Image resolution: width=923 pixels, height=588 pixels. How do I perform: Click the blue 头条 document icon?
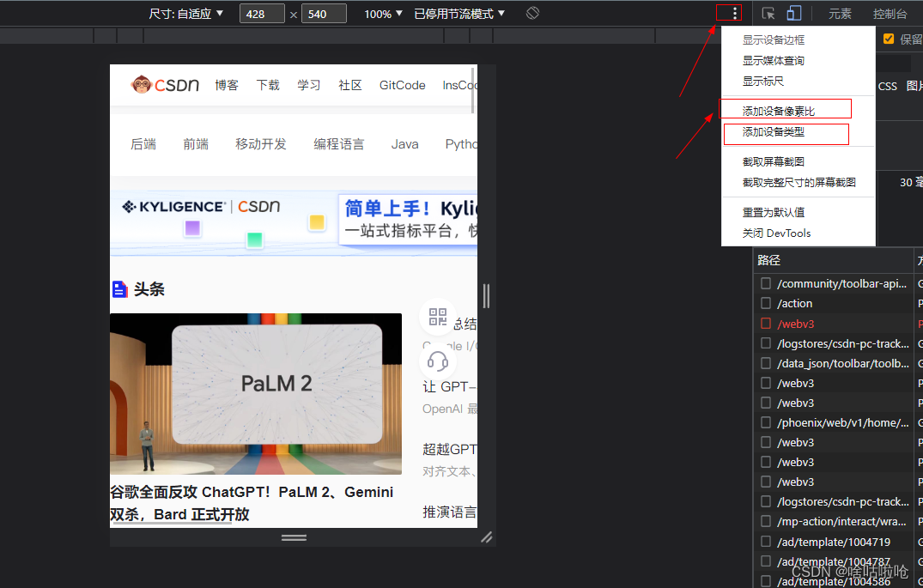coord(119,289)
